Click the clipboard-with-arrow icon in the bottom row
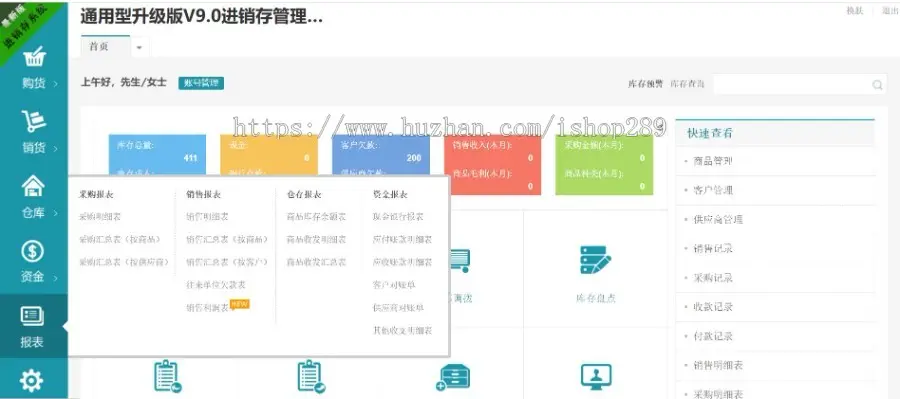Image resolution: width=900 pixels, height=399 pixels. [168, 377]
